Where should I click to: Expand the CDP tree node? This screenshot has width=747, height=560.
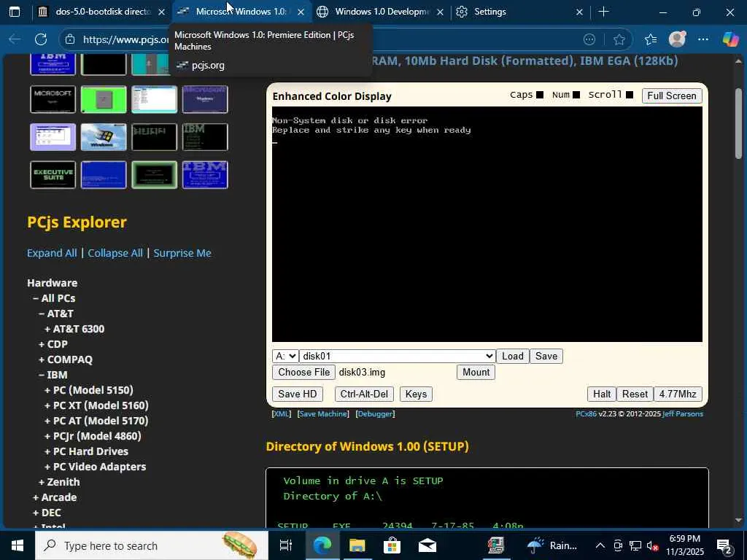pyautogui.click(x=53, y=344)
